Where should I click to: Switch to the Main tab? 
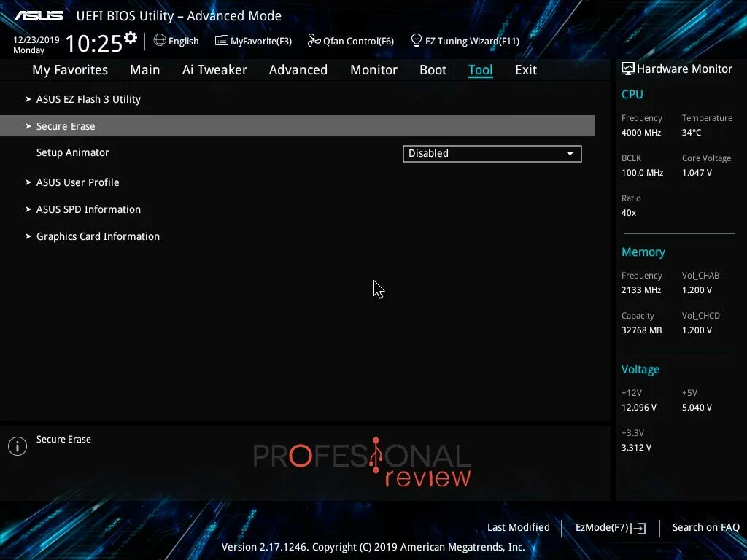[145, 70]
